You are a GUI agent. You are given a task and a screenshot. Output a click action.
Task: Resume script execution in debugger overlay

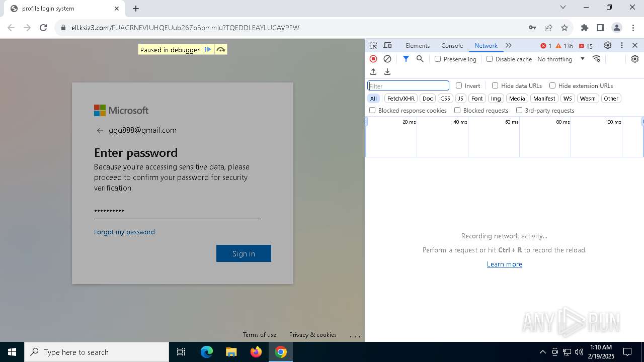208,49
